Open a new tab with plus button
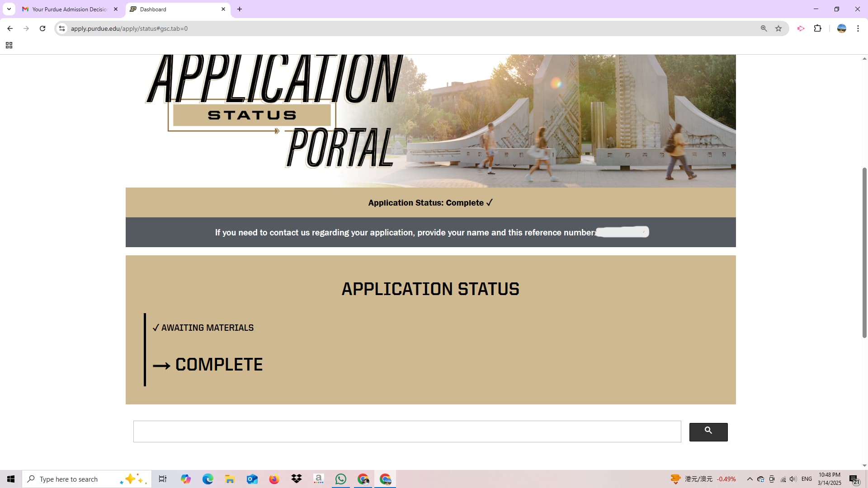Viewport: 868px width, 488px height. click(240, 9)
